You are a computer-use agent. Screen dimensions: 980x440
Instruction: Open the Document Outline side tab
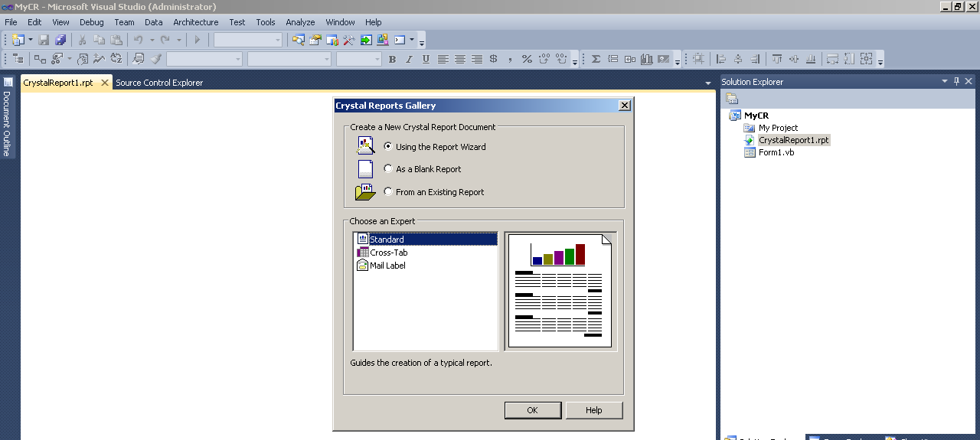coord(7,118)
